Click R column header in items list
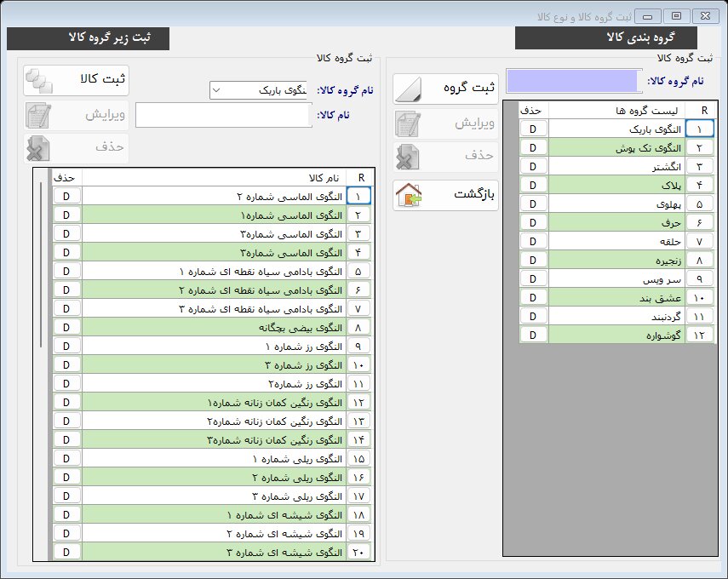Screen dimensions: 728x579 pyautogui.click(x=359, y=178)
